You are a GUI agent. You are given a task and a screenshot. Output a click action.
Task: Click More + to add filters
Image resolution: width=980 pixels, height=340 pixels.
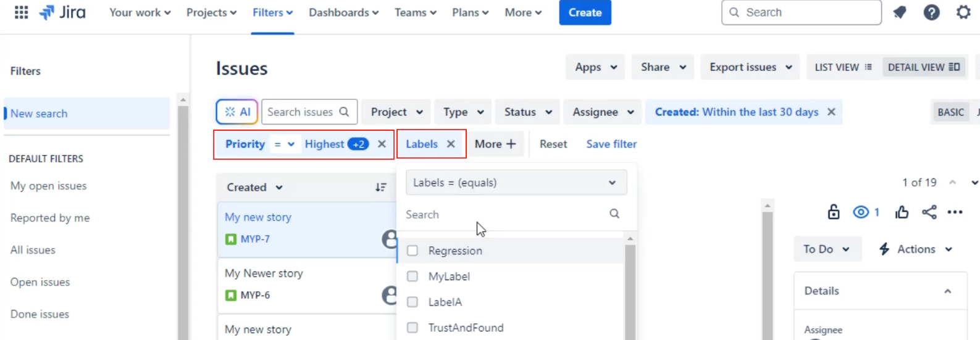[495, 144]
